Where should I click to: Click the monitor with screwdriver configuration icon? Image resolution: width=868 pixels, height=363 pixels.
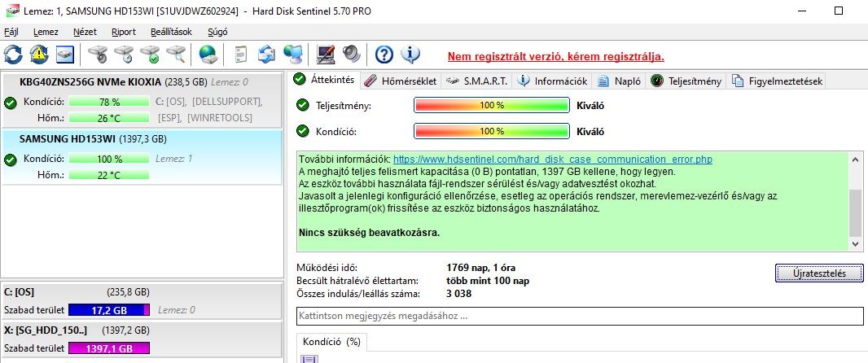click(326, 55)
